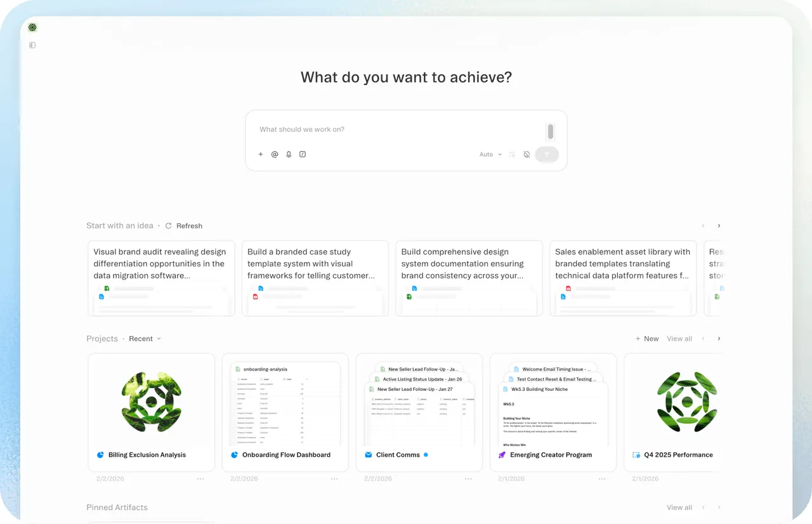Image resolution: width=812 pixels, height=524 pixels.
Task: Open more options for Billing Exclusion Analysis
Action: tap(200, 479)
